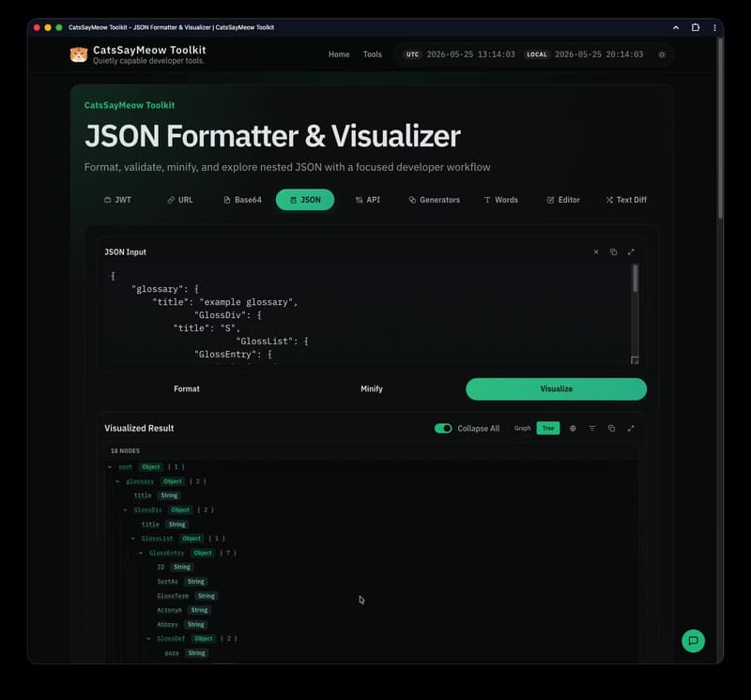Open the URL tool tab

tap(180, 200)
